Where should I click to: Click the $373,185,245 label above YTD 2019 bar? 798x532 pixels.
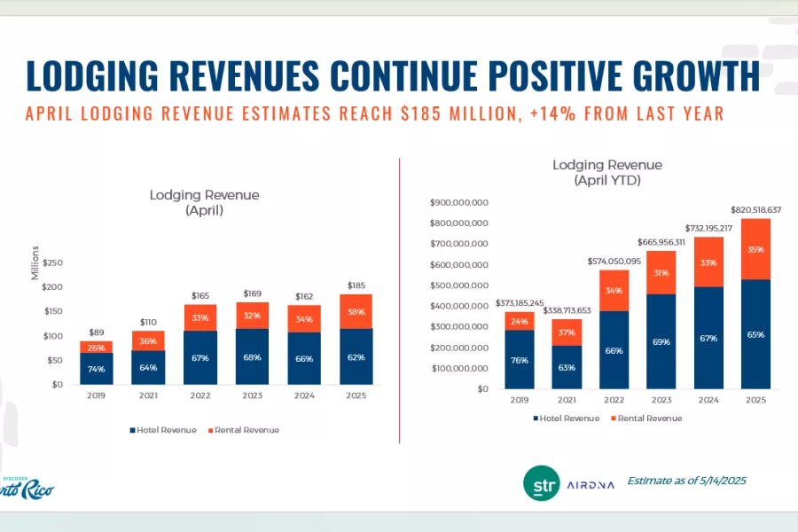tap(520, 303)
